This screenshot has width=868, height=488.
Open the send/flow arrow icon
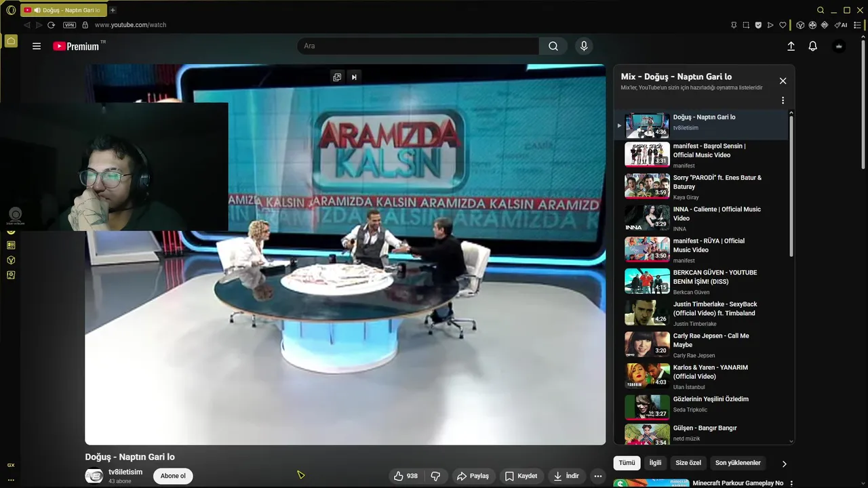[770, 25]
